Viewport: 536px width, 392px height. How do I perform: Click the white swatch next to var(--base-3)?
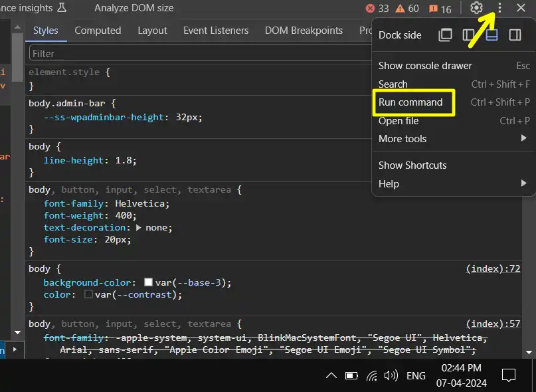click(149, 282)
